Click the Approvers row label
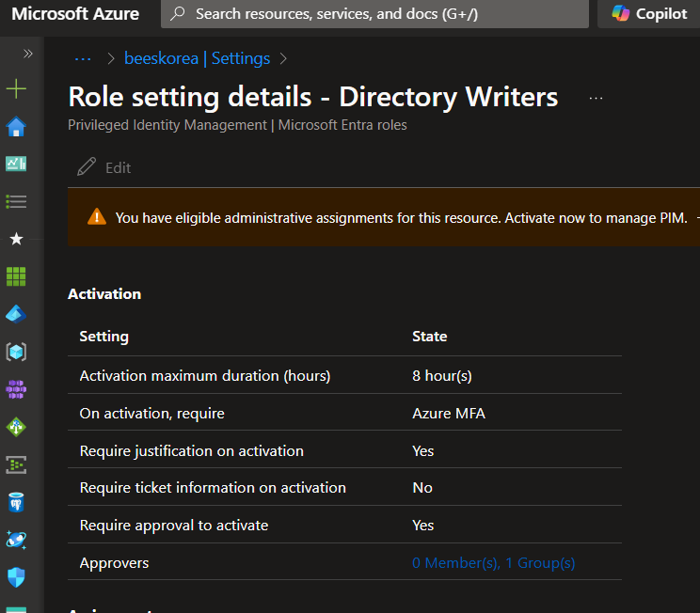 [114, 563]
